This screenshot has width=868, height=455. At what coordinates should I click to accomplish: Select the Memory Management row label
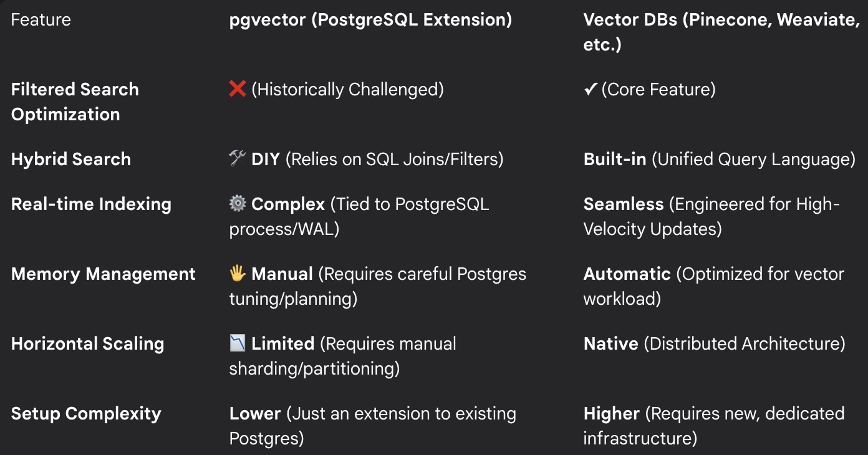[x=104, y=274]
